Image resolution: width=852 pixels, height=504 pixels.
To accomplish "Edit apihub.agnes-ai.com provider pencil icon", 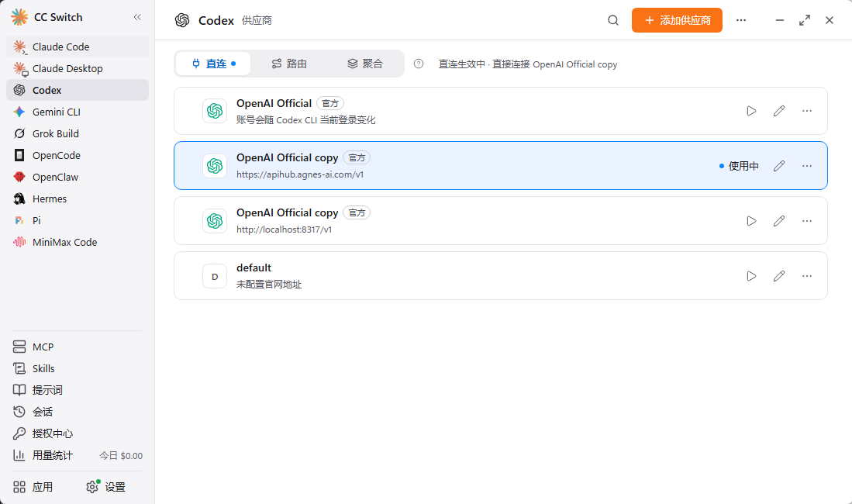I will pos(779,166).
